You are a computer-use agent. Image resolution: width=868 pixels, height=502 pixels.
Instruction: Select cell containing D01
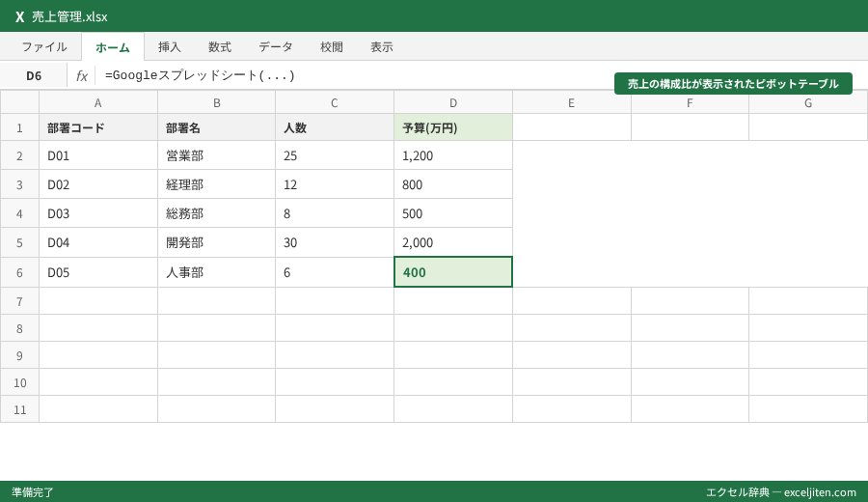[x=98, y=155]
